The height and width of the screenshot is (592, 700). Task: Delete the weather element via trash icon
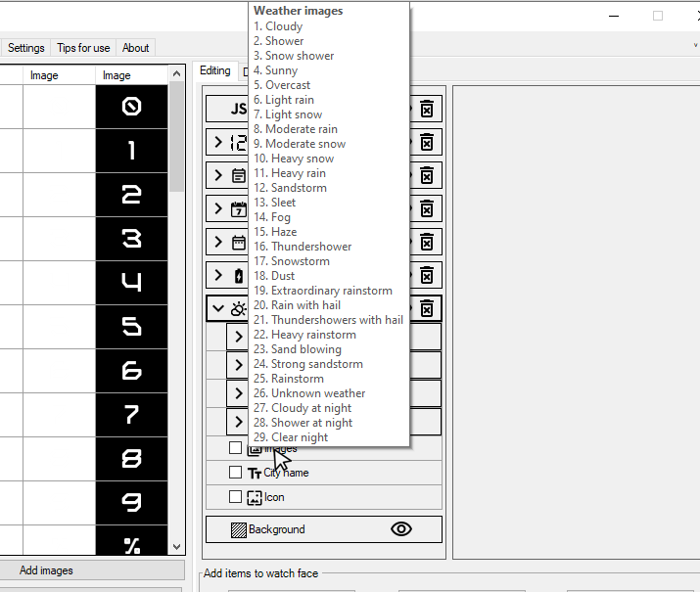click(427, 308)
